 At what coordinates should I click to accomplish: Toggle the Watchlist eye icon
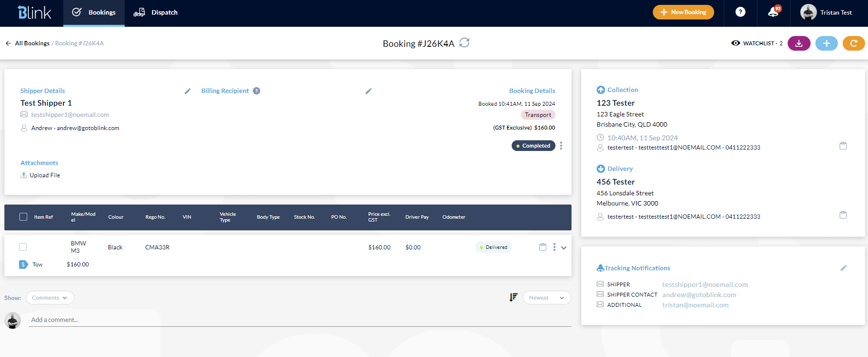(736, 43)
